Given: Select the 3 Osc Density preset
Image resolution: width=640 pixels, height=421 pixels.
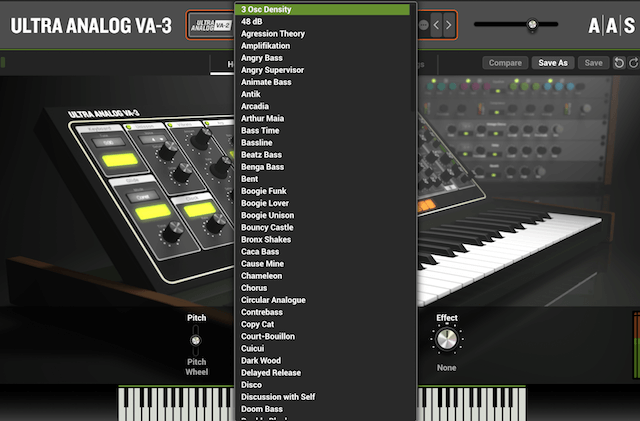Looking at the screenshot, I should (x=322, y=9).
